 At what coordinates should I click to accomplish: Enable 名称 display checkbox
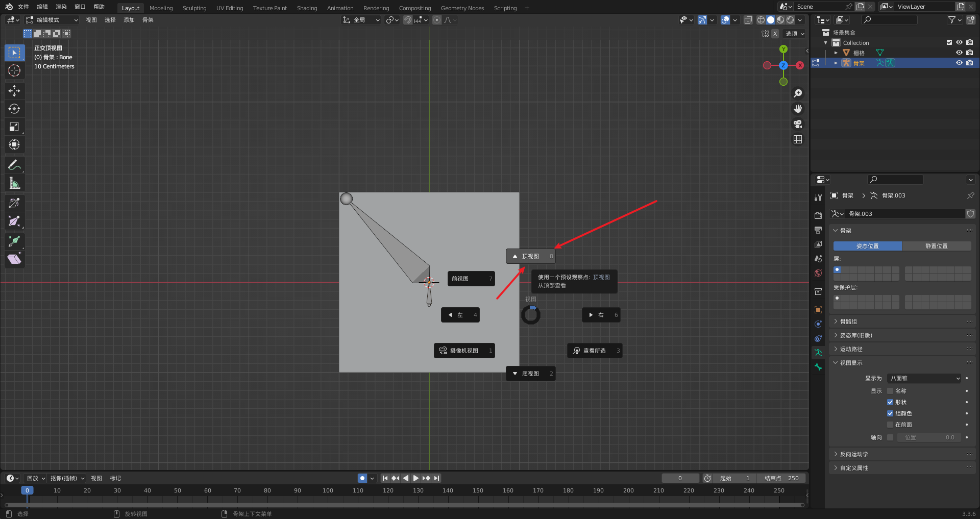click(890, 391)
